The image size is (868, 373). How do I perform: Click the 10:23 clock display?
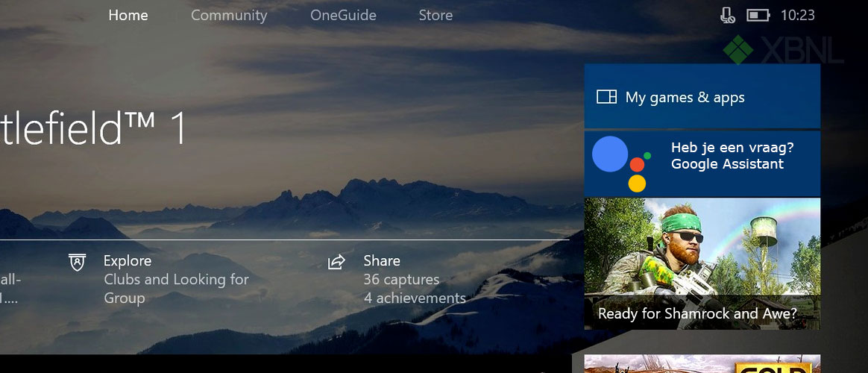tap(798, 16)
